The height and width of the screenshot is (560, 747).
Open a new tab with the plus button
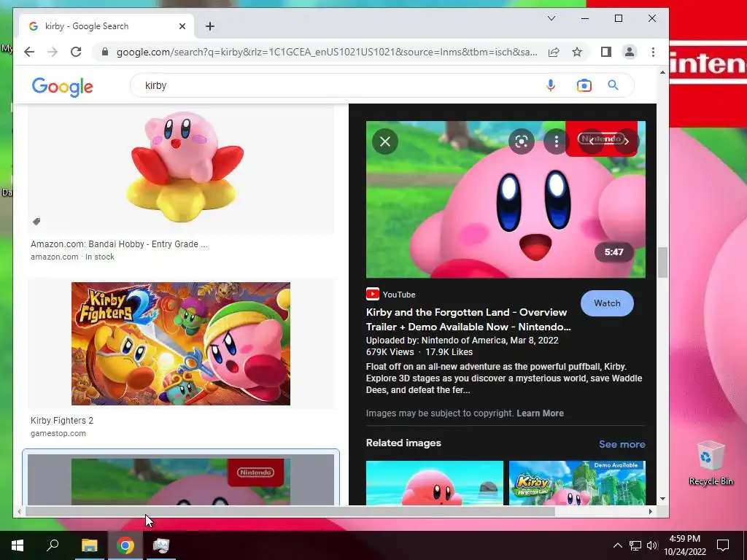click(x=210, y=26)
